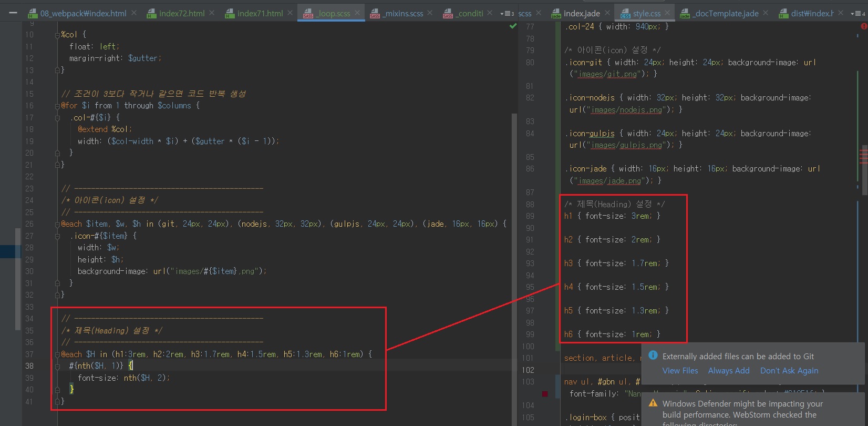Show hidden tabs list in right editor
This screenshot has width=868, height=426.
(857, 13)
